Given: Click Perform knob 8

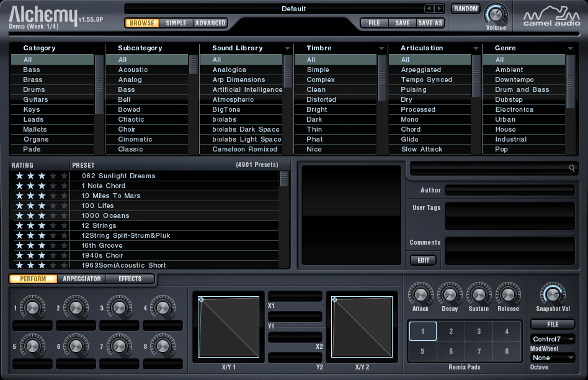Looking at the screenshot, I should pyautogui.click(x=163, y=346).
